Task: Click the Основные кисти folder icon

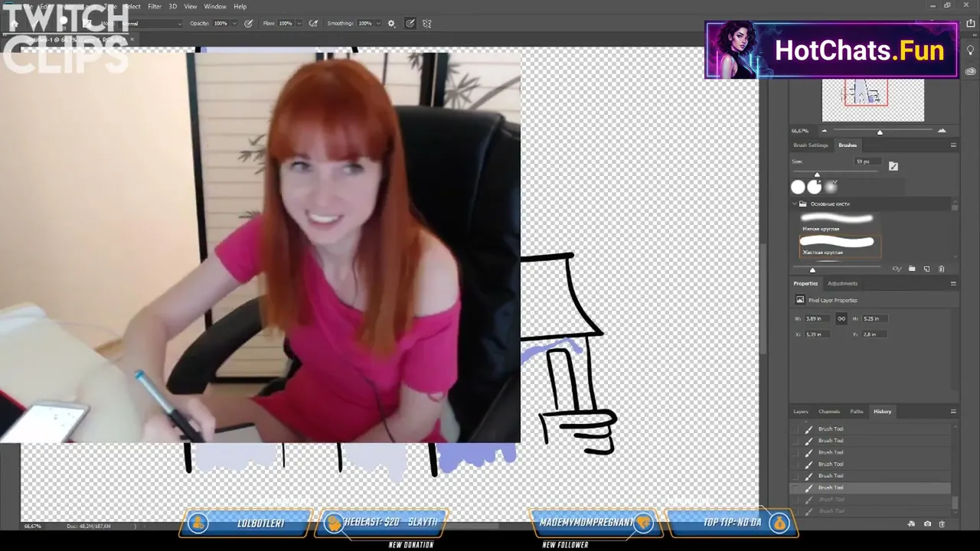Action: (x=803, y=204)
